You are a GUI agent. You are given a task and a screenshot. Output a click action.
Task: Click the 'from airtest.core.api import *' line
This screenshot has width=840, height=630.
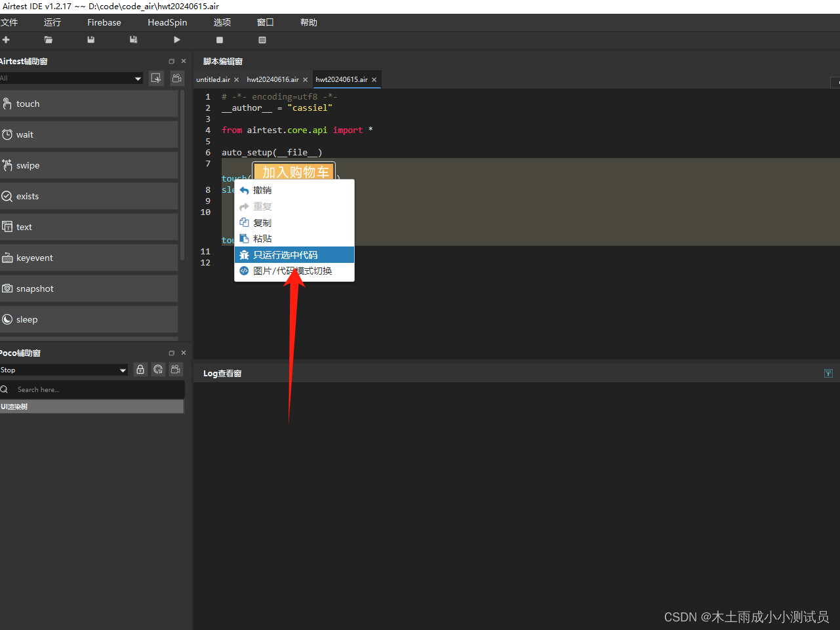(x=297, y=130)
